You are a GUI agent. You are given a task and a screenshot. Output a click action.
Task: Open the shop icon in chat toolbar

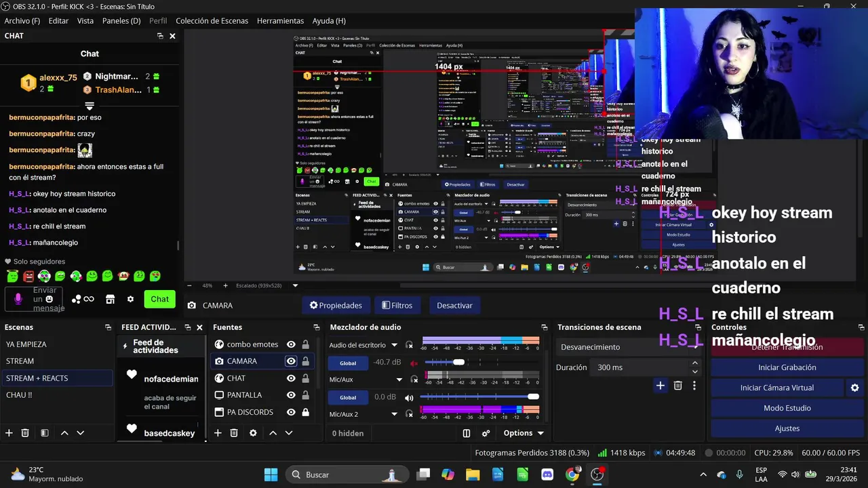110,299
